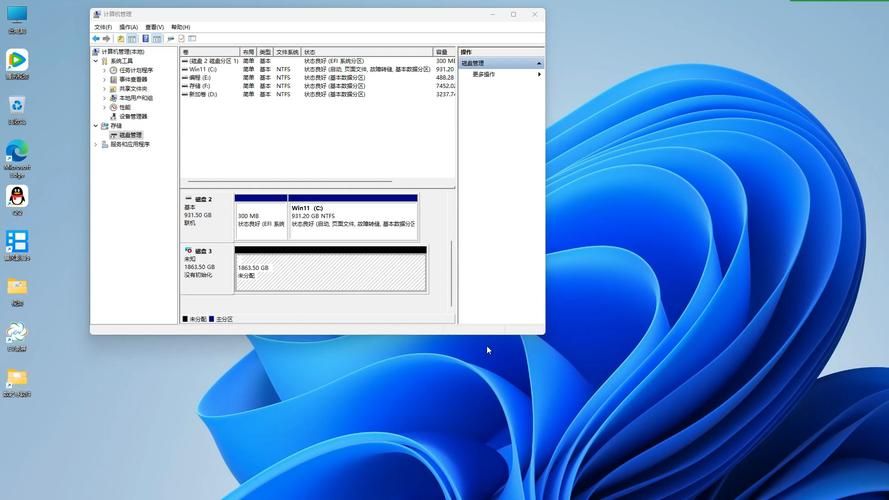Select 服务和应用程序 in the tree

coord(126,144)
